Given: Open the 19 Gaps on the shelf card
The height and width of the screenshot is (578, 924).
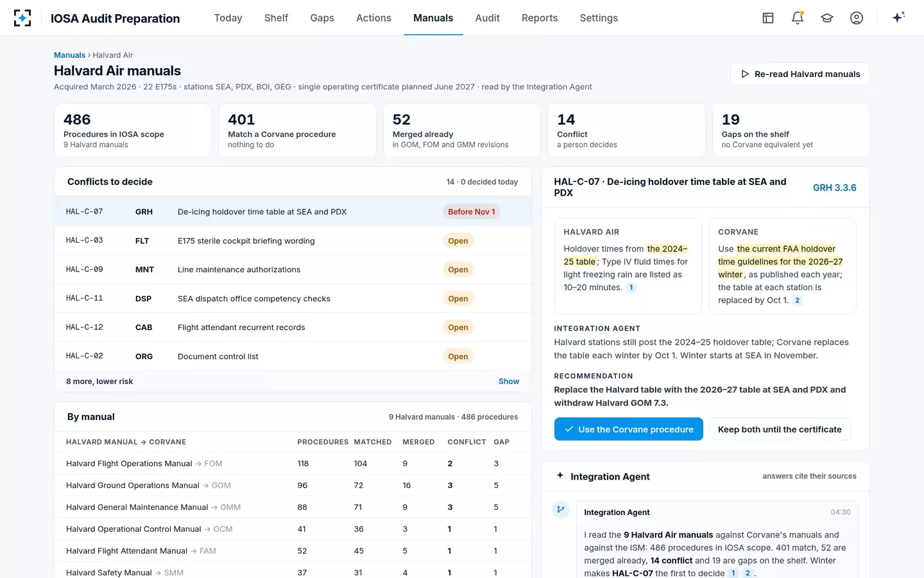Looking at the screenshot, I should click(791, 130).
